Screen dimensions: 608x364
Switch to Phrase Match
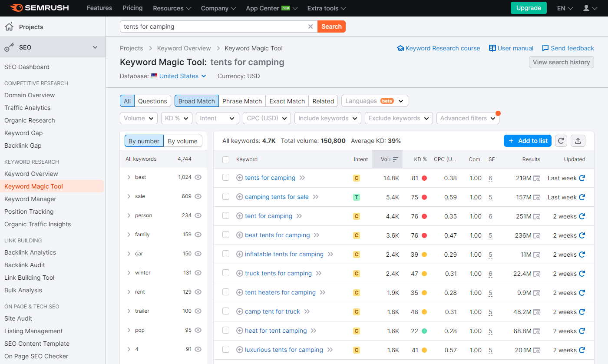(242, 101)
